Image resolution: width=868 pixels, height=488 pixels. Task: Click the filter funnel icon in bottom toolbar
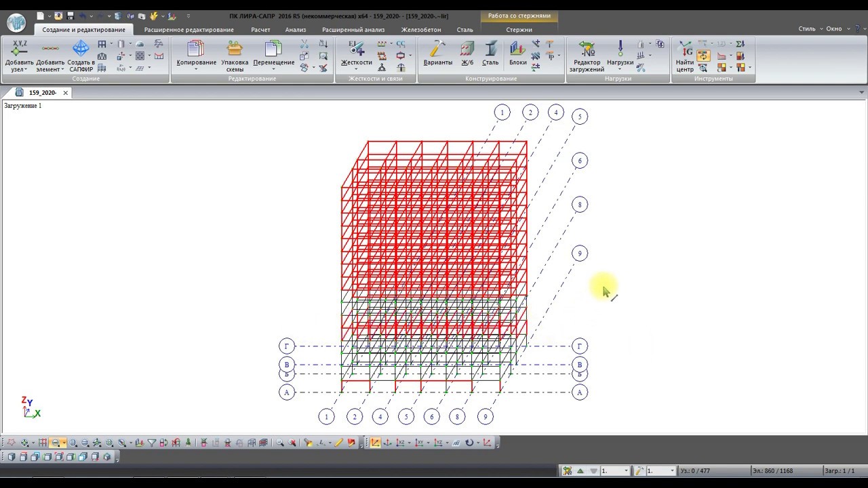[x=152, y=443]
